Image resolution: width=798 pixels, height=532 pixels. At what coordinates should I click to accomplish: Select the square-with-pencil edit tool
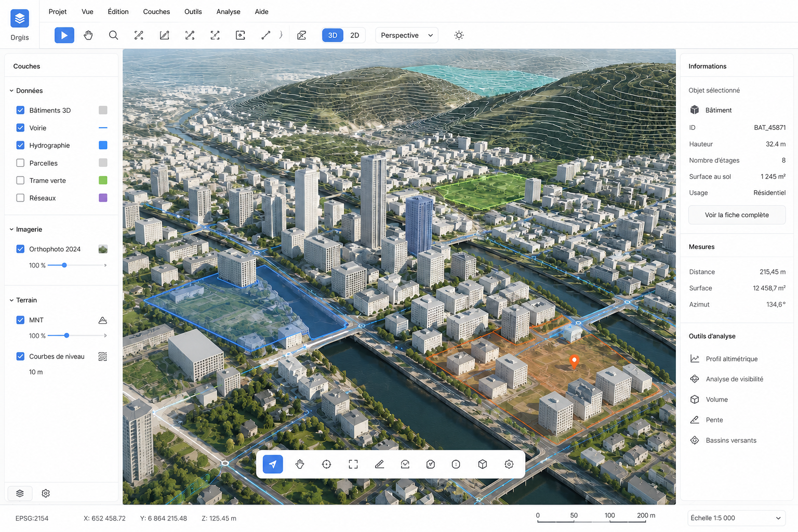pyautogui.click(x=164, y=35)
